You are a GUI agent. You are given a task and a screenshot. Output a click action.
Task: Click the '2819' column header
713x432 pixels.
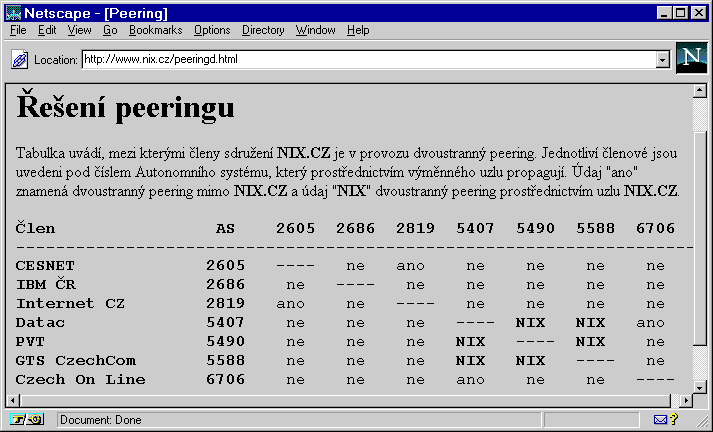pos(416,228)
